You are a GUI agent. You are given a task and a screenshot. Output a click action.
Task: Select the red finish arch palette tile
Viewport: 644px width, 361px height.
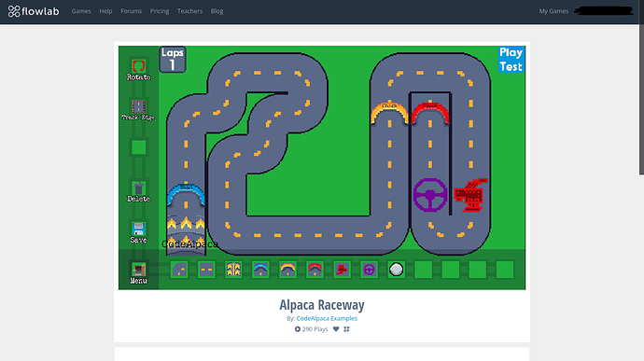pyautogui.click(x=315, y=270)
